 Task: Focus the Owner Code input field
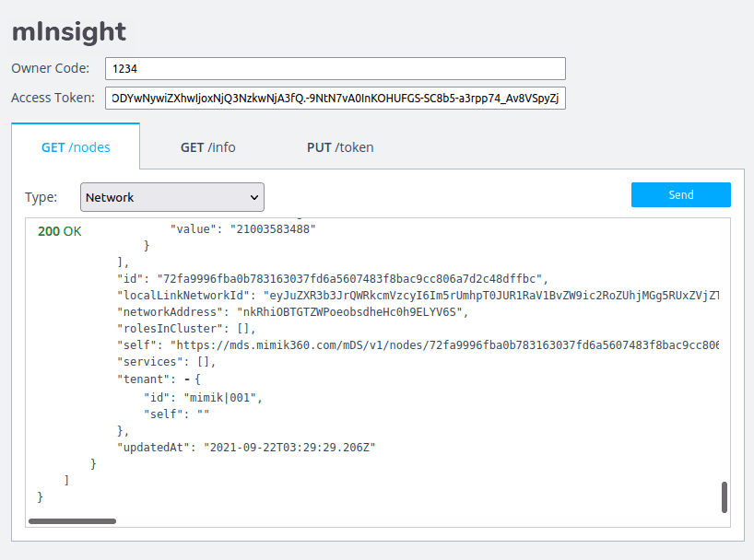(335, 68)
